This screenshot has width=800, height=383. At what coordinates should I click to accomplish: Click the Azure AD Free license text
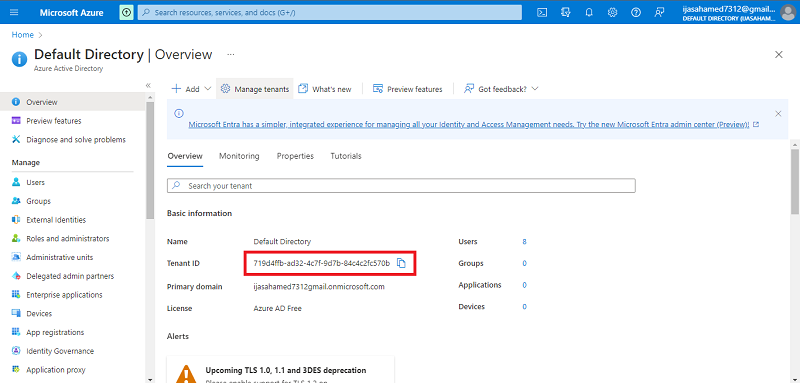click(x=278, y=309)
